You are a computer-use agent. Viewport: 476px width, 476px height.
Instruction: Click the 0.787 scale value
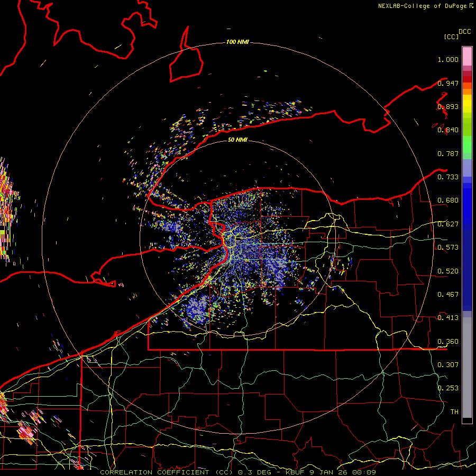[x=448, y=153]
